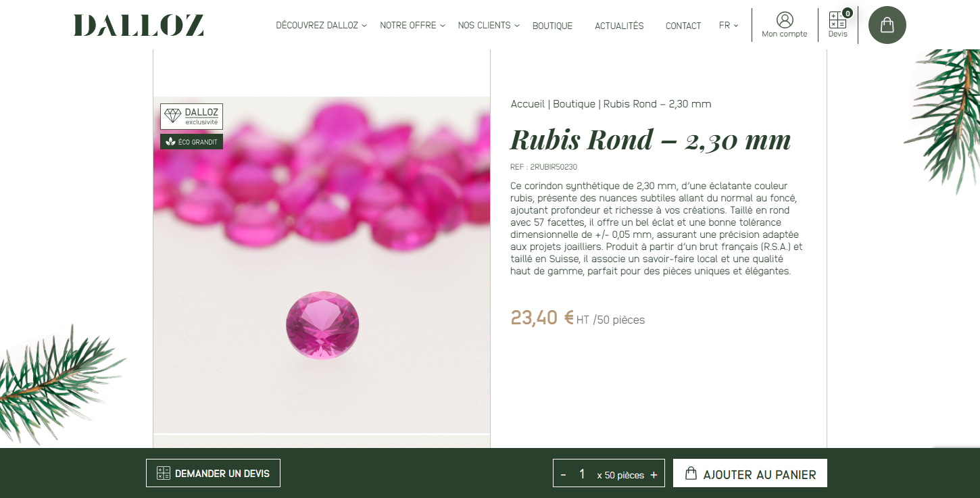Click the Mon compte user icon
This screenshot has height=498, width=980.
point(785,20)
